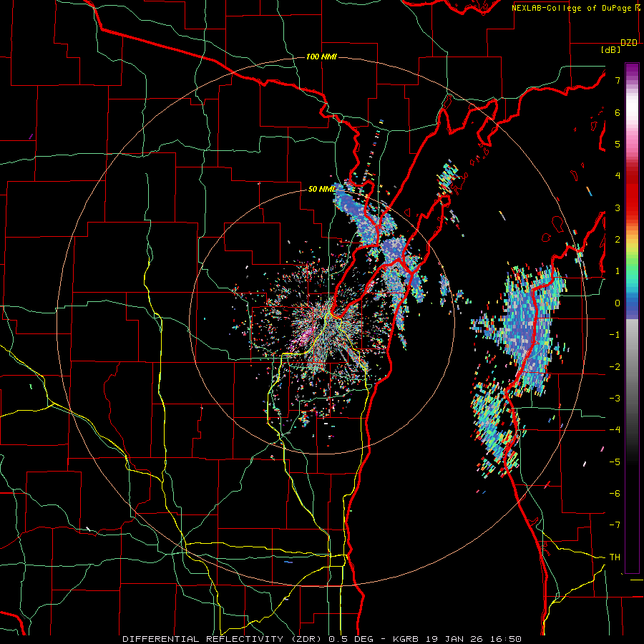The image size is (644, 644).
Task: Click the "-1" value on the color scale
Action: click(615, 335)
